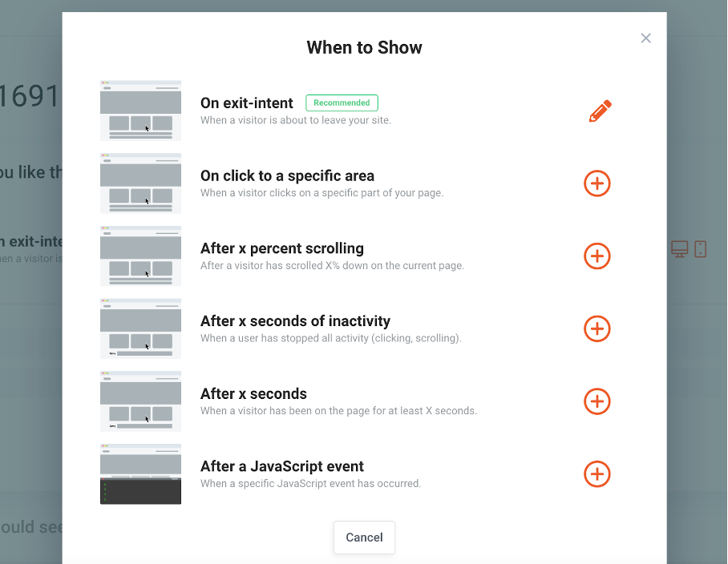Click the Recommended badge
Screen dimensions: 728x564
[342, 103]
